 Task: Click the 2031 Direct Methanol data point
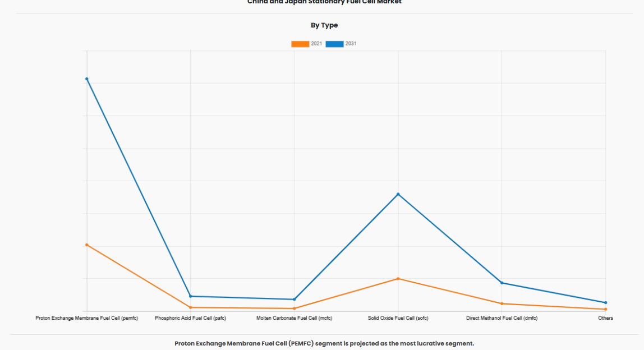pyautogui.click(x=502, y=283)
